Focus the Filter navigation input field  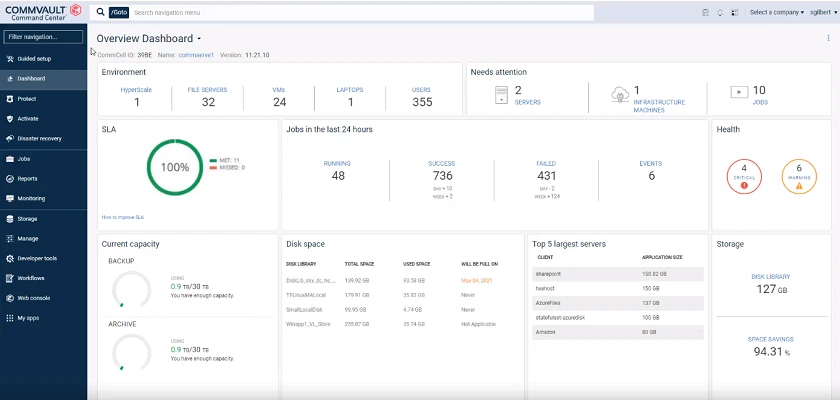[x=43, y=37]
